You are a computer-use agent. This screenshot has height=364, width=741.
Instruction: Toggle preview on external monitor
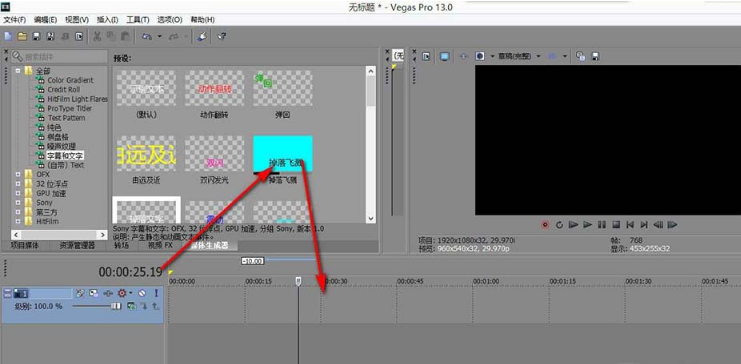click(x=444, y=56)
